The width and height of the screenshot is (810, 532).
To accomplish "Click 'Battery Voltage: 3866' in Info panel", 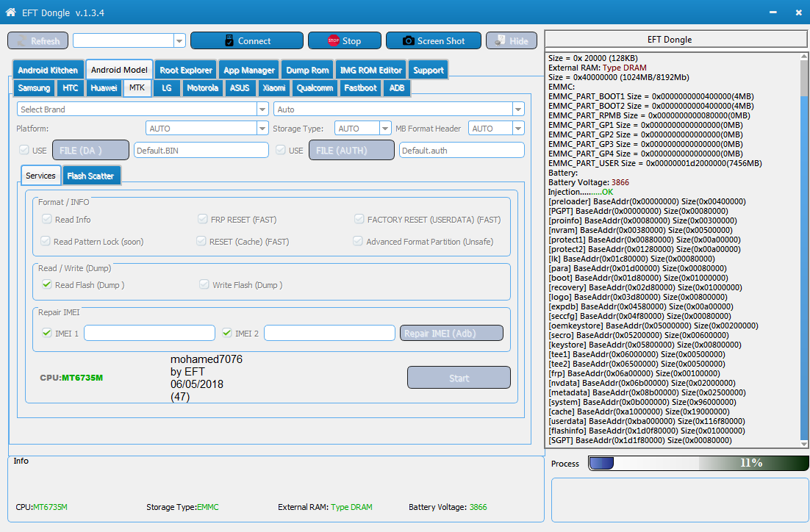I will pos(448,507).
